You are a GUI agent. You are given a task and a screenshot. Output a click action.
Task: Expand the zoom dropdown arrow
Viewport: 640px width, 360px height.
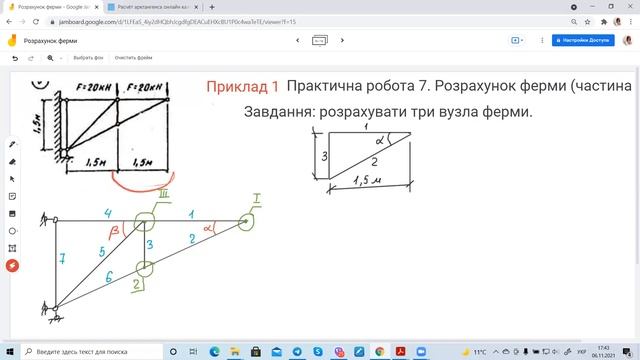(x=61, y=58)
